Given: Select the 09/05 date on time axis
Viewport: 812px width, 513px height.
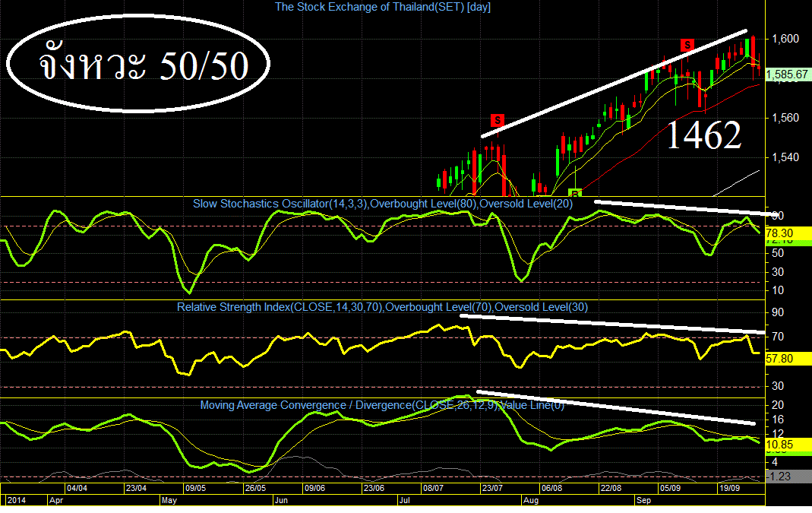Looking at the screenshot, I should point(196,488).
